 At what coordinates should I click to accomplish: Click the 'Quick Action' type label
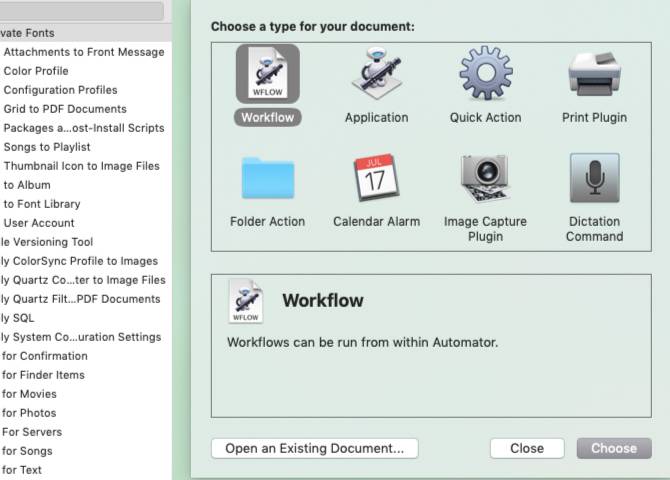[485, 118]
